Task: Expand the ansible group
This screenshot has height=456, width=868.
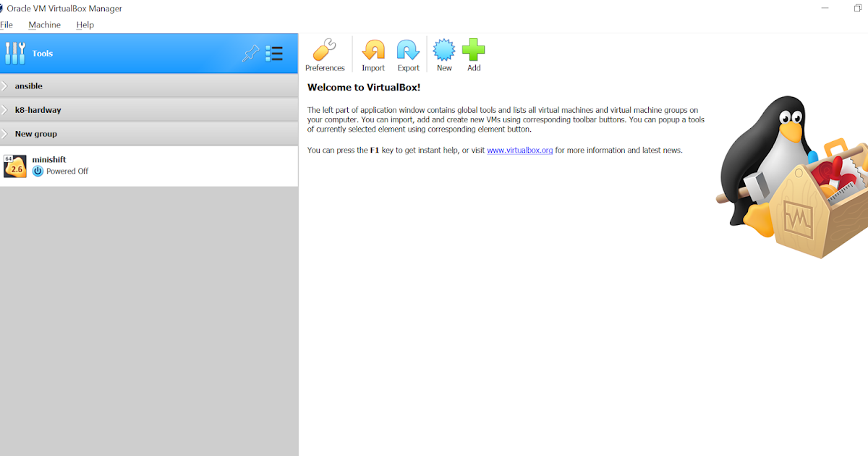Action: pyautogui.click(x=5, y=85)
